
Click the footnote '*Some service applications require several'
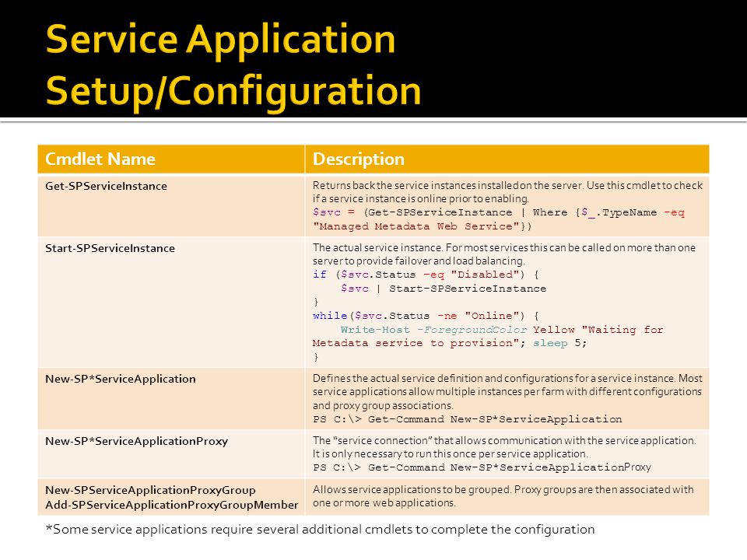[x=320, y=530]
